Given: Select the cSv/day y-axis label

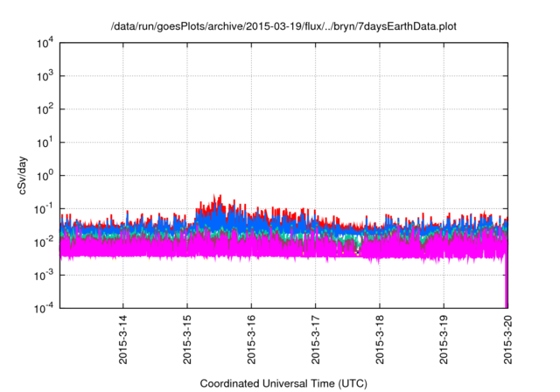Looking at the screenshot, I should pyautogui.click(x=22, y=175).
